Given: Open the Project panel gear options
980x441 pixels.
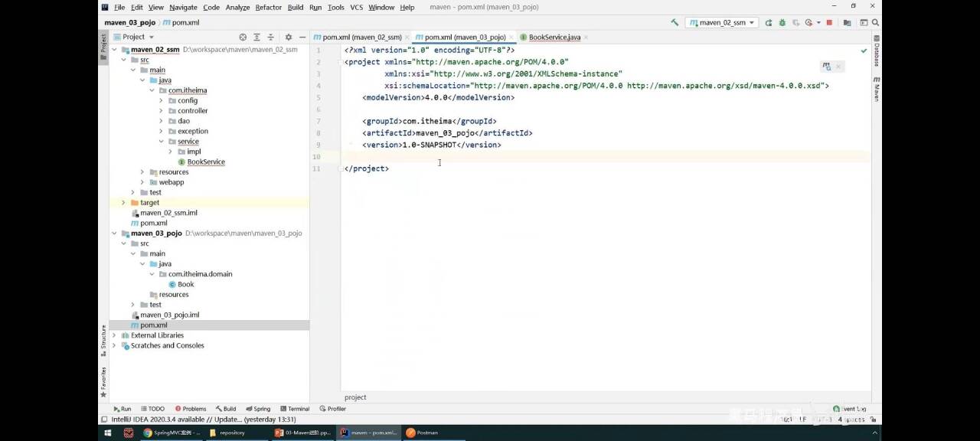Looking at the screenshot, I should (x=289, y=37).
